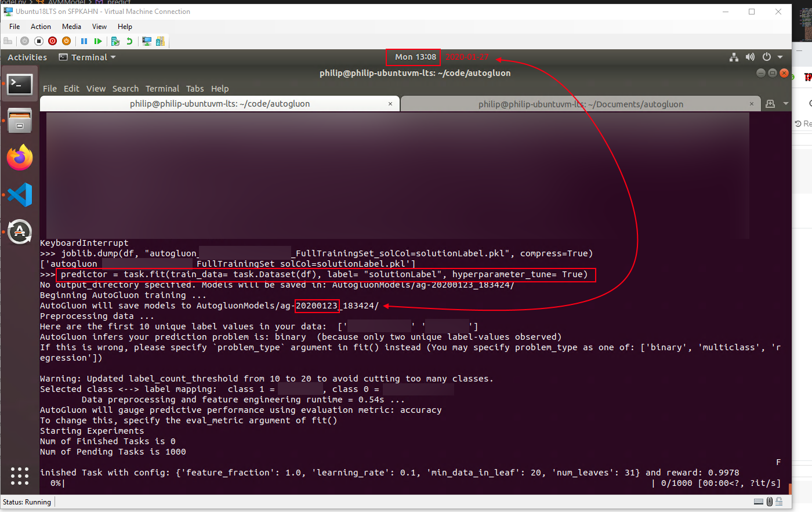Image resolution: width=812 pixels, height=512 pixels.
Task: Open the terminal tab list dropdown arrow
Action: point(786,104)
